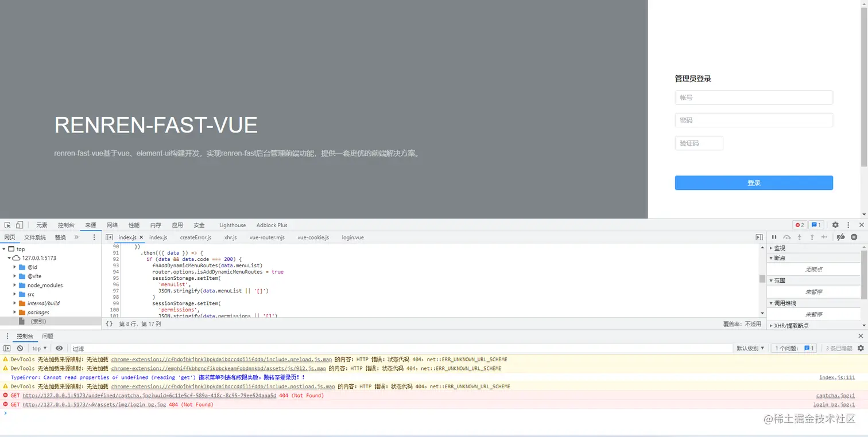Click the step over function icon
The height and width of the screenshot is (437, 868).
pyautogui.click(x=786, y=237)
